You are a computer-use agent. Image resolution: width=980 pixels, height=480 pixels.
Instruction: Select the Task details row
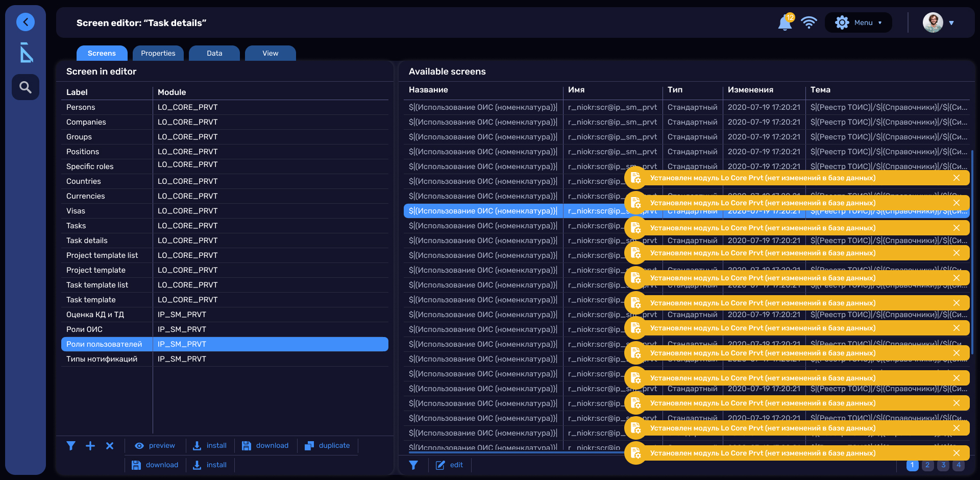[x=225, y=241]
